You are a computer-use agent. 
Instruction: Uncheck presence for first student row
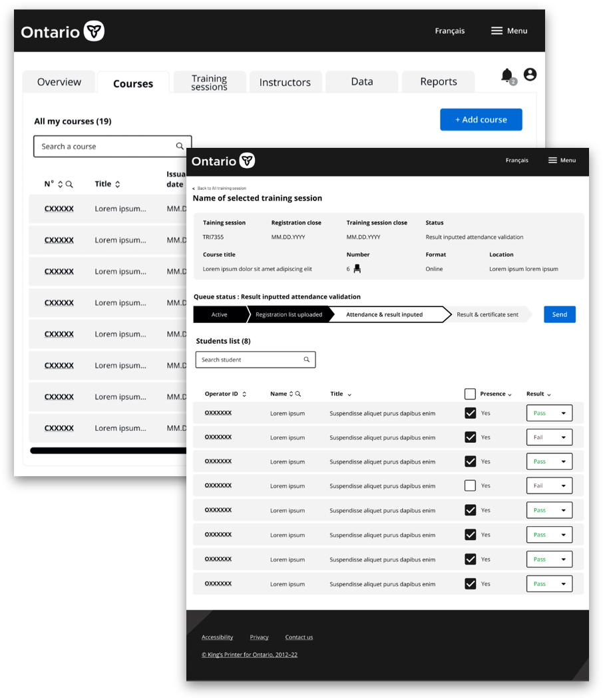coord(470,413)
